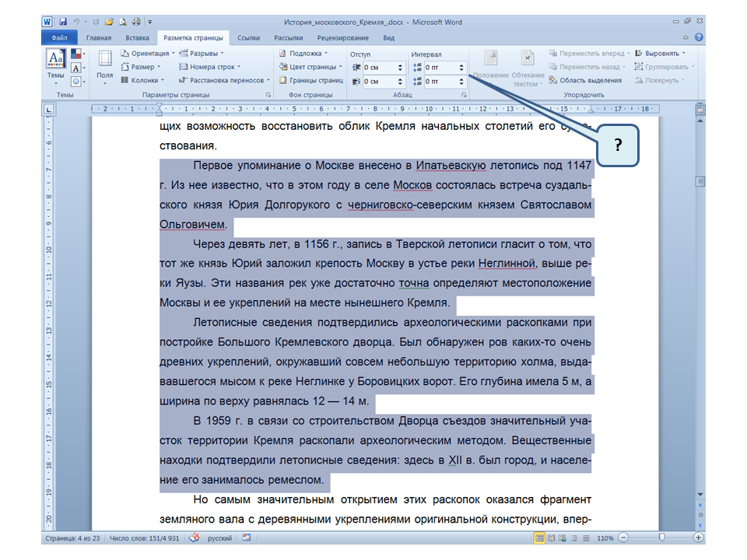Click the русский language indicator in status bar
This screenshot has width=747, height=560.
point(219,538)
